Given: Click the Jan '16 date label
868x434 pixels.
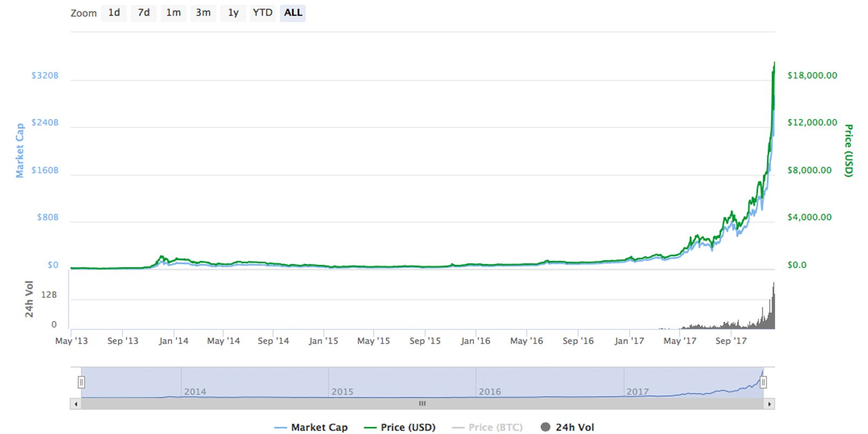Looking at the screenshot, I should [476, 341].
